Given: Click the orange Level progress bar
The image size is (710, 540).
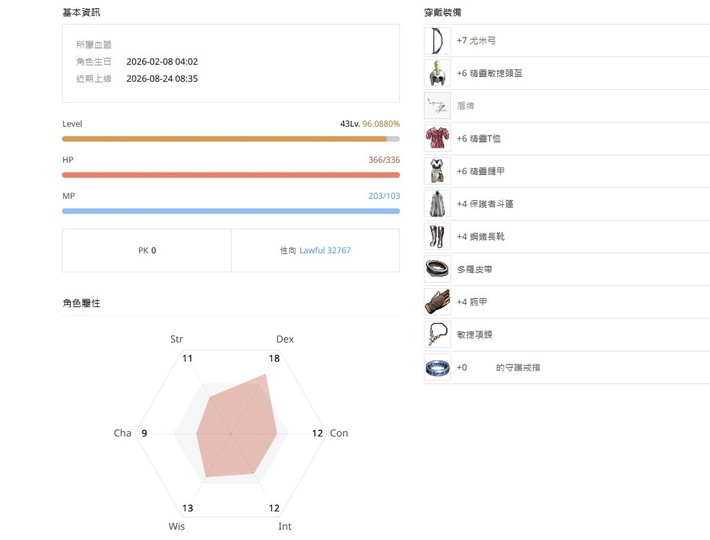Looking at the screenshot, I should pyautogui.click(x=231, y=139).
